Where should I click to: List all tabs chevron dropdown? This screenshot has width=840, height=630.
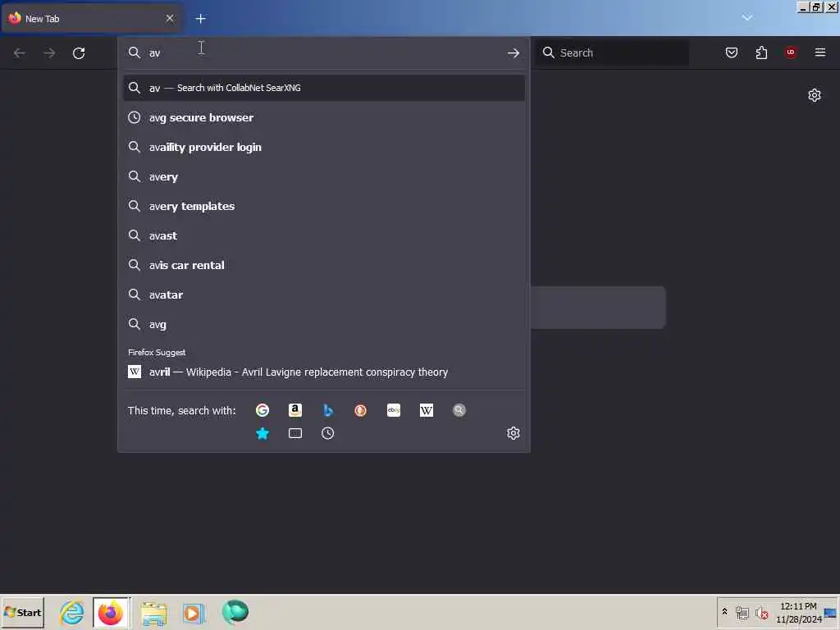pos(747,18)
